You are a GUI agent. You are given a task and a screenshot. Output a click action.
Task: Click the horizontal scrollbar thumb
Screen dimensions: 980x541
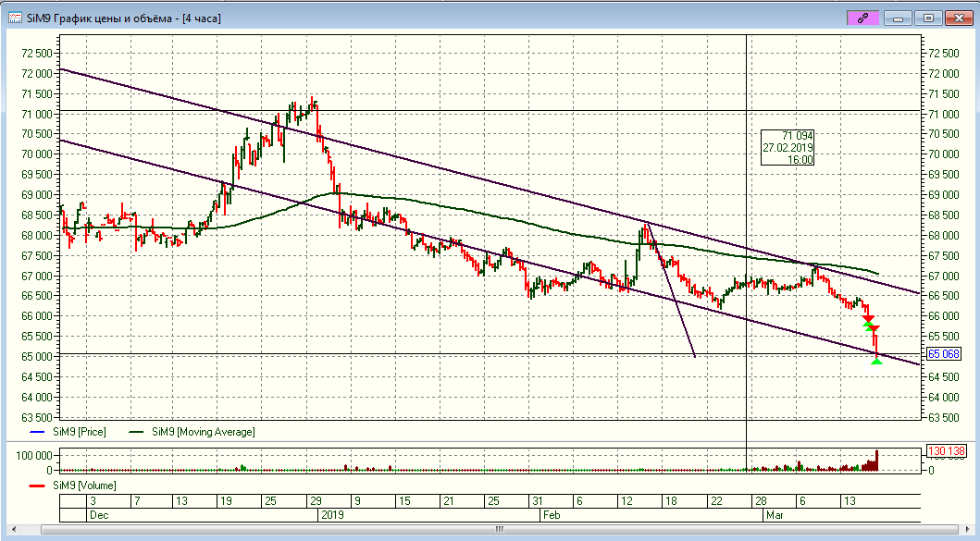click(x=498, y=530)
